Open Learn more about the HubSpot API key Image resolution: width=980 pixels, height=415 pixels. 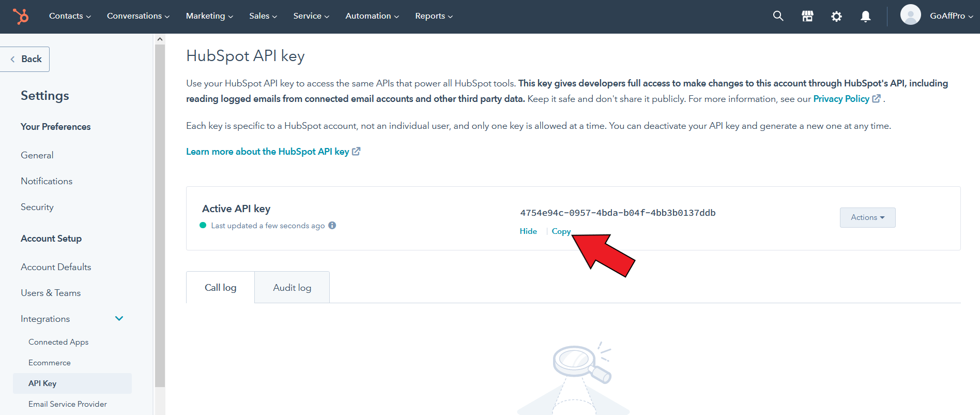273,152
